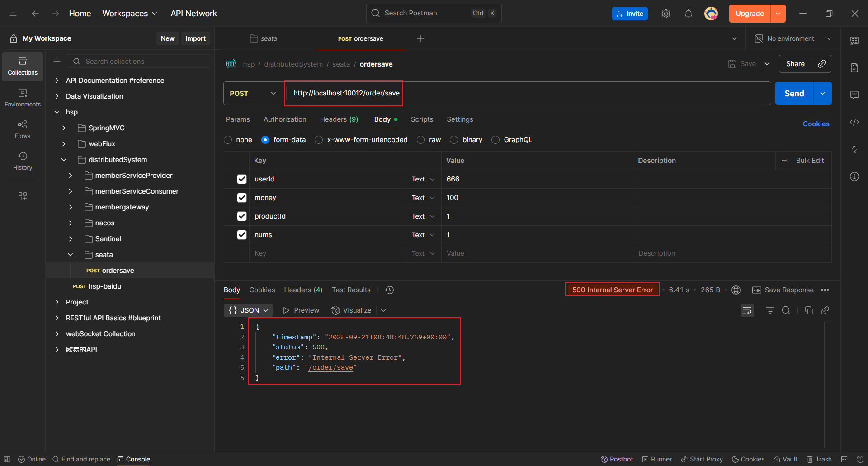
Task: Open the POST method dropdown
Action: pos(253,93)
